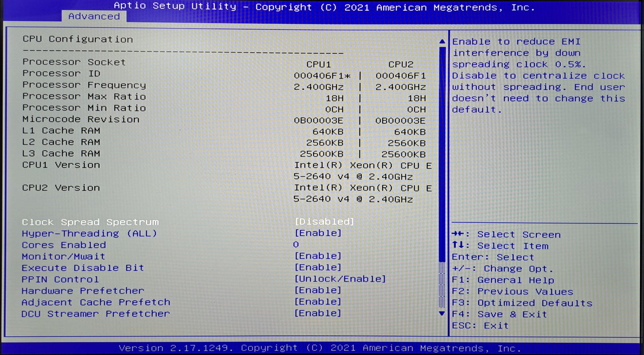
Task: Select the Hardware Prefetcher setting
Action: (x=83, y=291)
